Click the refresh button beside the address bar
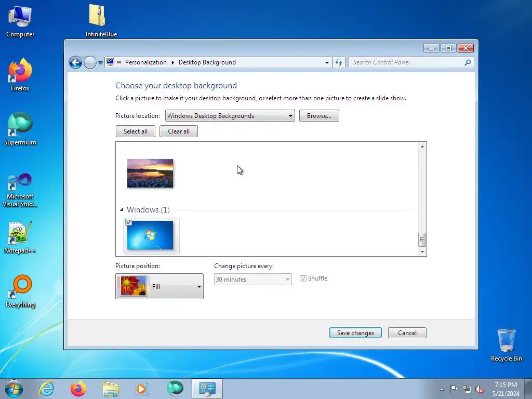Image resolution: width=532 pixels, height=399 pixels. pos(339,62)
